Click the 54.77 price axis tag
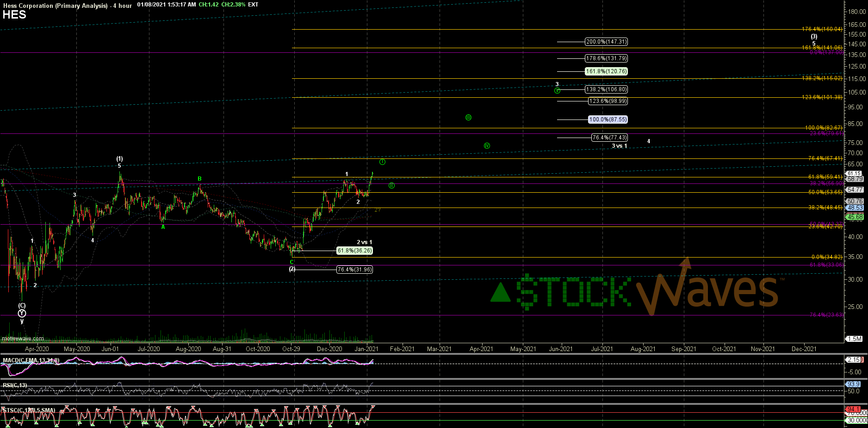This screenshot has width=868, height=428. pos(854,189)
